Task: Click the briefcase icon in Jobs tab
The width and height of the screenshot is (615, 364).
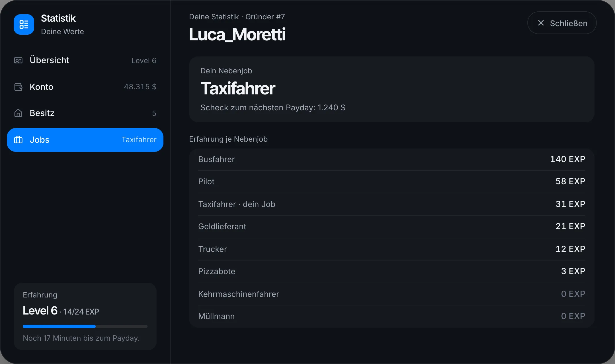Action: (18, 140)
